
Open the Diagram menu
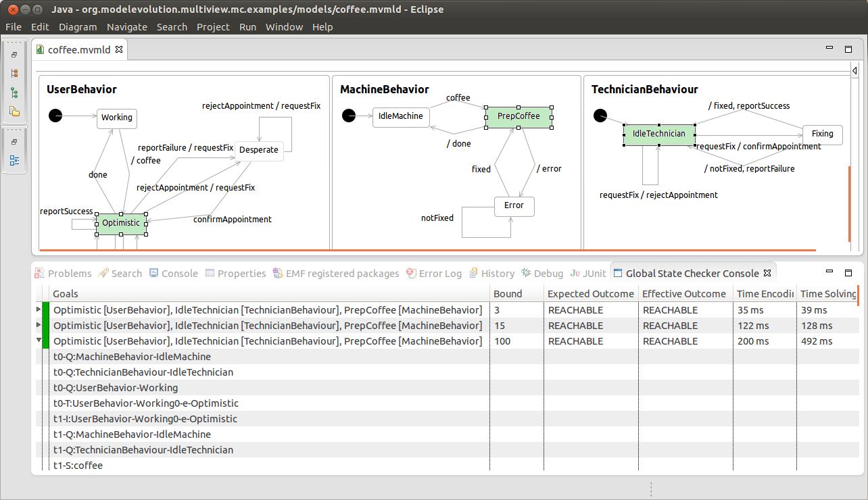coord(77,26)
